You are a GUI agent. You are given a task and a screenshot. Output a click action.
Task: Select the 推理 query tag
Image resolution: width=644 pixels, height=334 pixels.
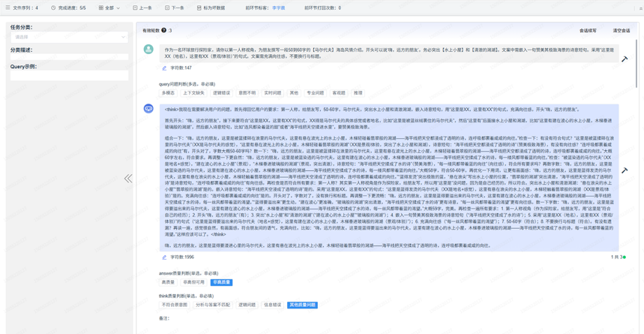(358, 93)
